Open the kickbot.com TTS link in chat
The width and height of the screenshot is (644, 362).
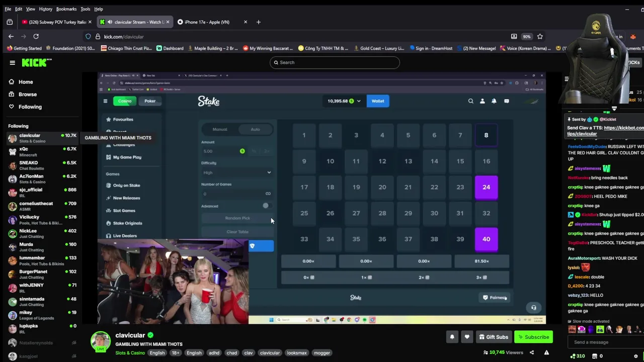pyautogui.click(x=605, y=131)
